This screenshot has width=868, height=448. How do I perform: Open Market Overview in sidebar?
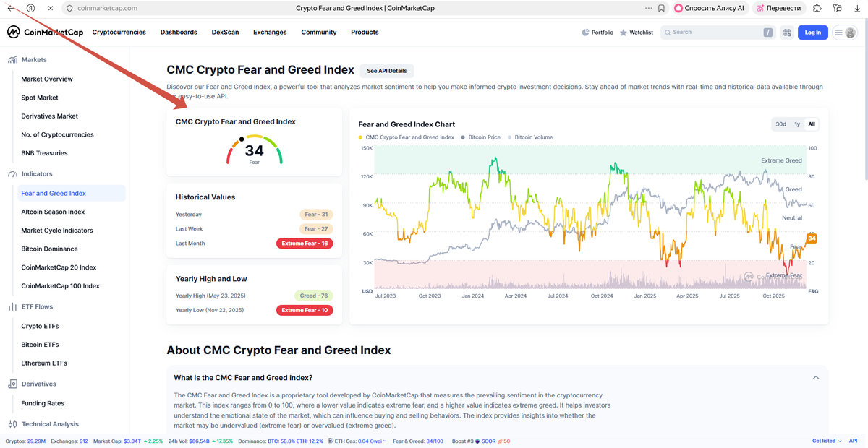pyautogui.click(x=47, y=79)
